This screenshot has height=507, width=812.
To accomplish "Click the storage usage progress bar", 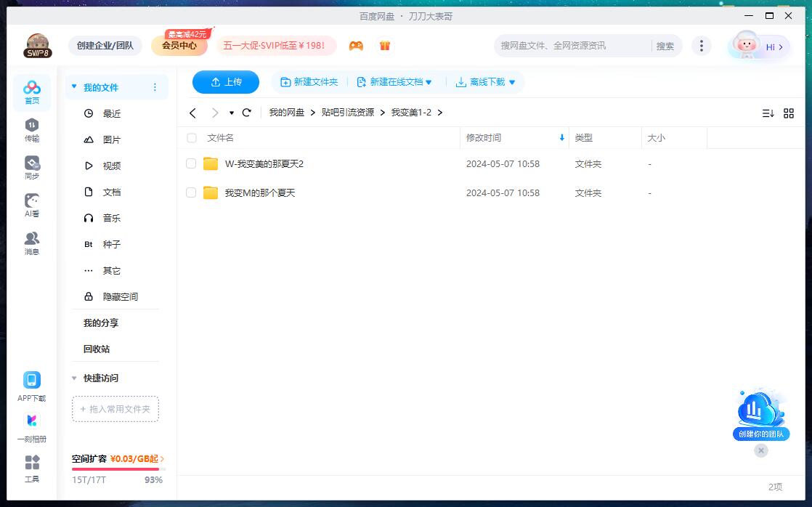I will 115,469.
